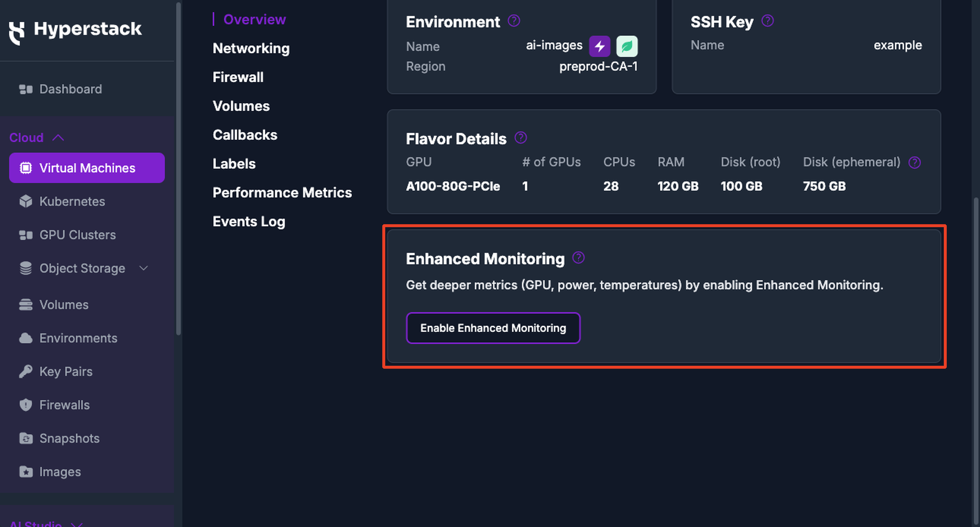Image resolution: width=980 pixels, height=527 pixels.
Task: Click the Images star-folder icon
Action: coord(26,472)
